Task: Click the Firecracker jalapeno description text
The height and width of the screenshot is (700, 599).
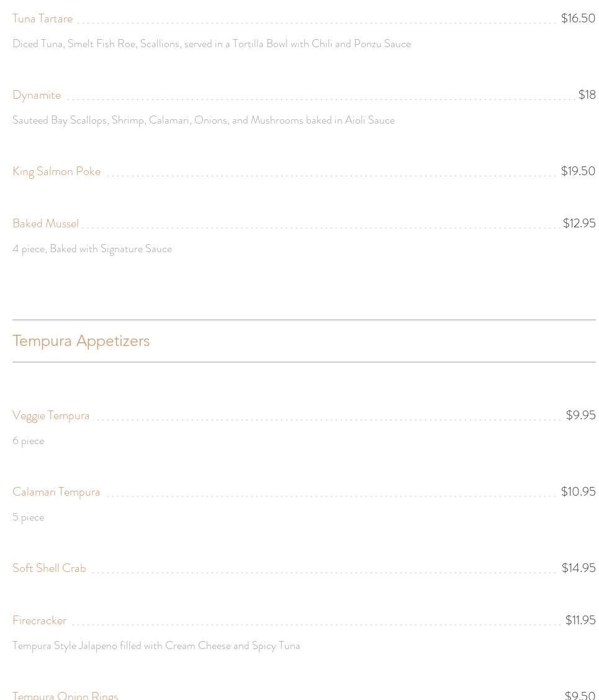Action: [156, 646]
